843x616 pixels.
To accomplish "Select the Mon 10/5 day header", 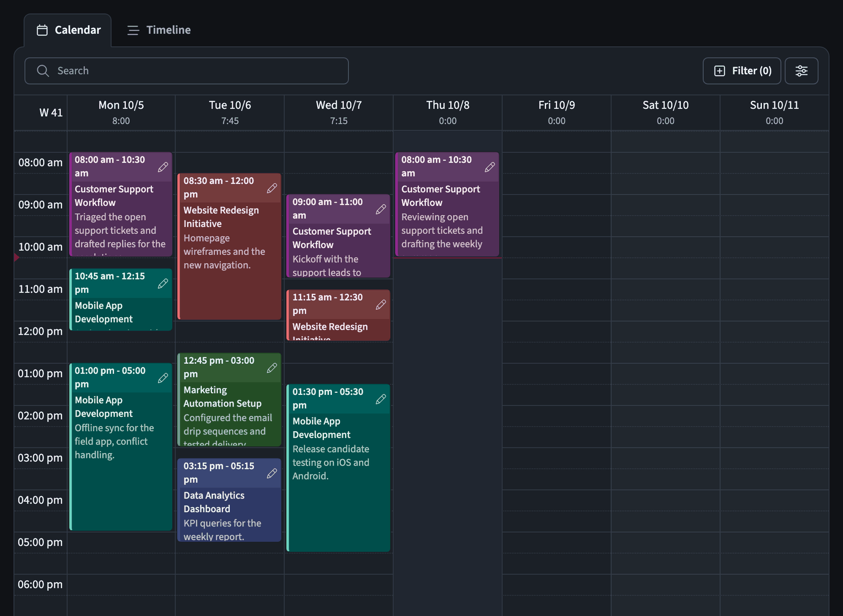I will (121, 112).
